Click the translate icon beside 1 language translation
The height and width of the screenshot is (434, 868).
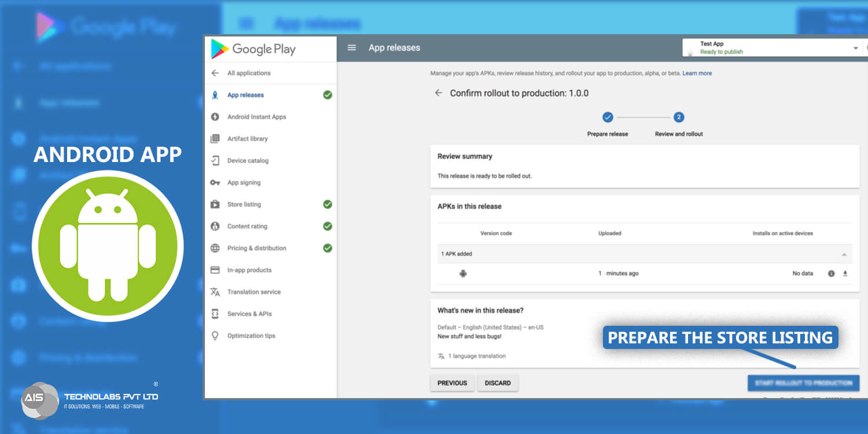(442, 356)
